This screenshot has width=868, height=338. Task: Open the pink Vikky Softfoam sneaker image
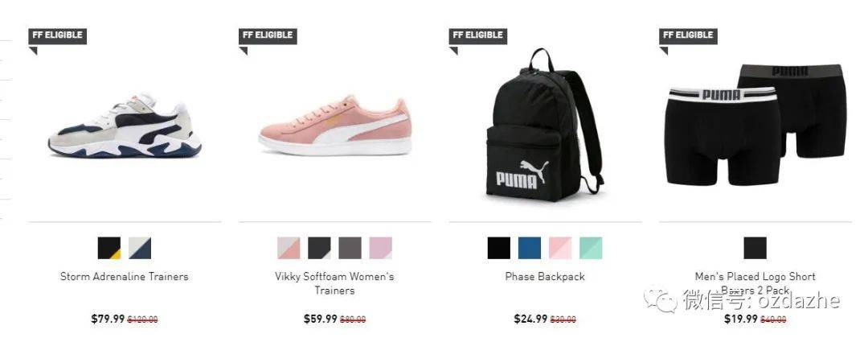click(x=335, y=126)
